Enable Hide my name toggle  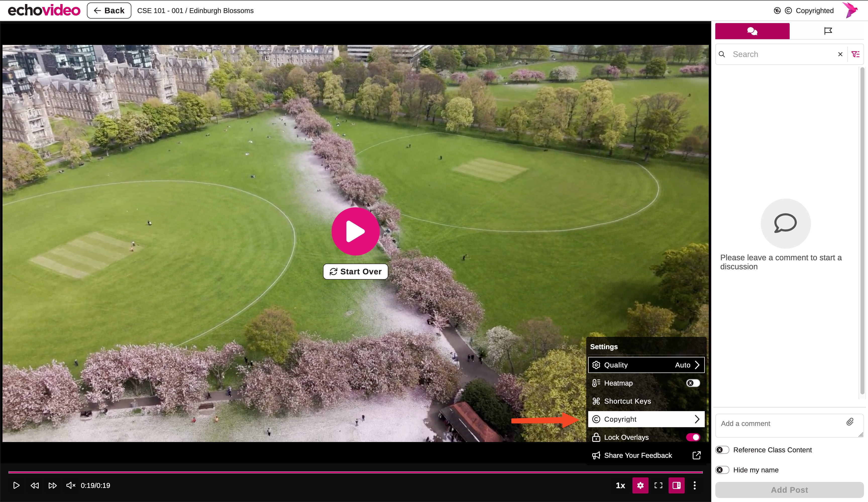722,470
